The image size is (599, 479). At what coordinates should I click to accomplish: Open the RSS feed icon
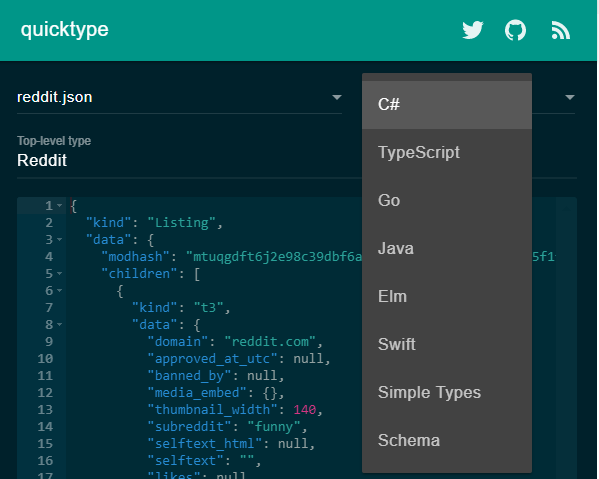560,30
